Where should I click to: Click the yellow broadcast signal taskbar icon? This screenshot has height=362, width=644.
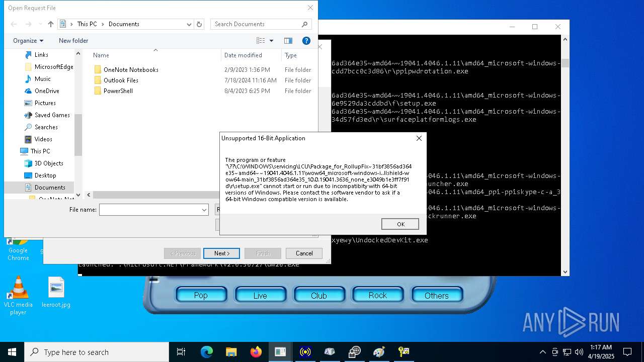coord(305,352)
